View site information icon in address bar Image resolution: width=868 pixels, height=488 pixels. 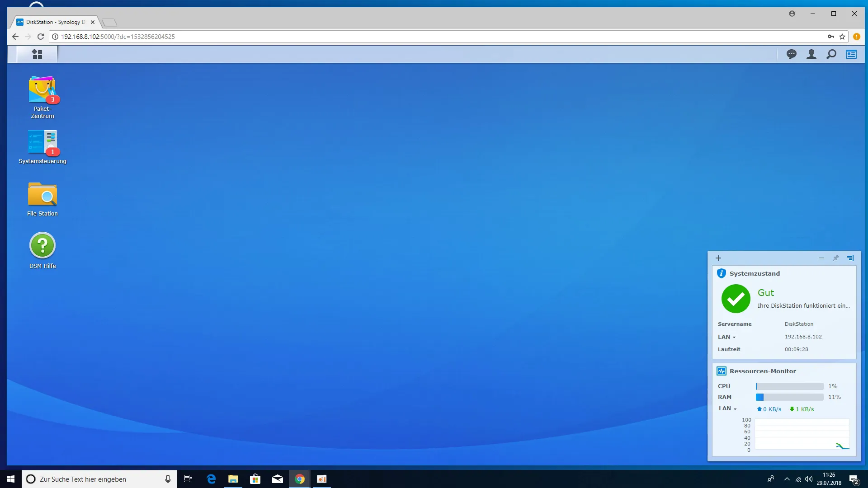pos(55,37)
